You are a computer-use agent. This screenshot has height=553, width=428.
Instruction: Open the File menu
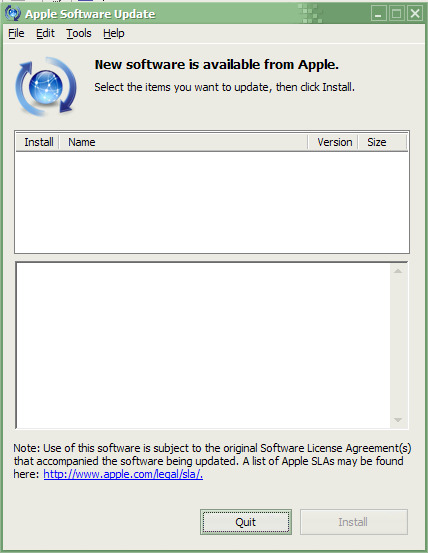pos(16,34)
